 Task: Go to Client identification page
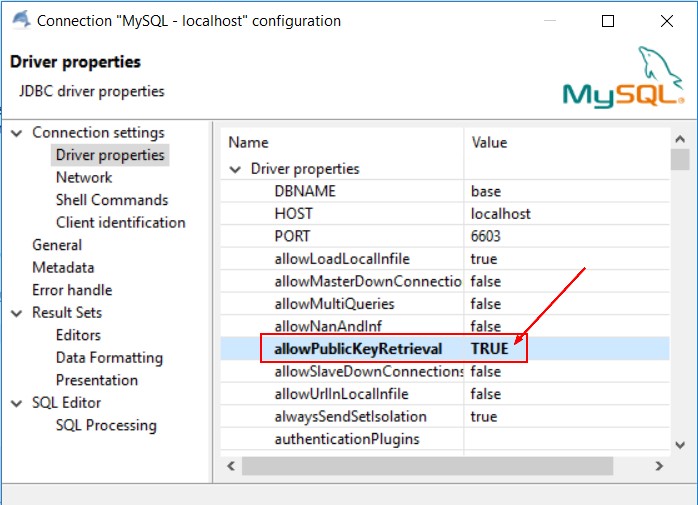[120, 223]
